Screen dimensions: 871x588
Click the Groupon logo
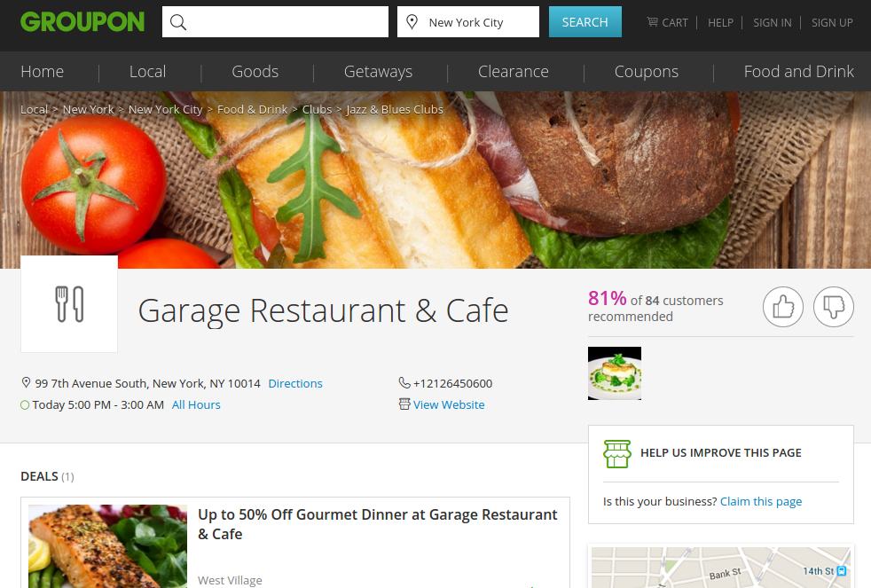click(82, 22)
